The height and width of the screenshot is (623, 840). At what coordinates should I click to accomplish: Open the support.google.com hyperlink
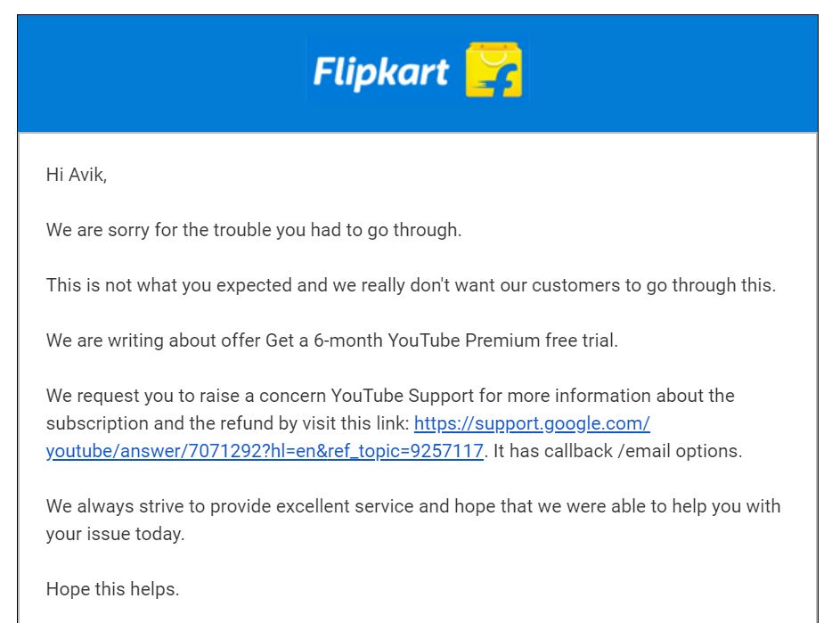coord(532,422)
